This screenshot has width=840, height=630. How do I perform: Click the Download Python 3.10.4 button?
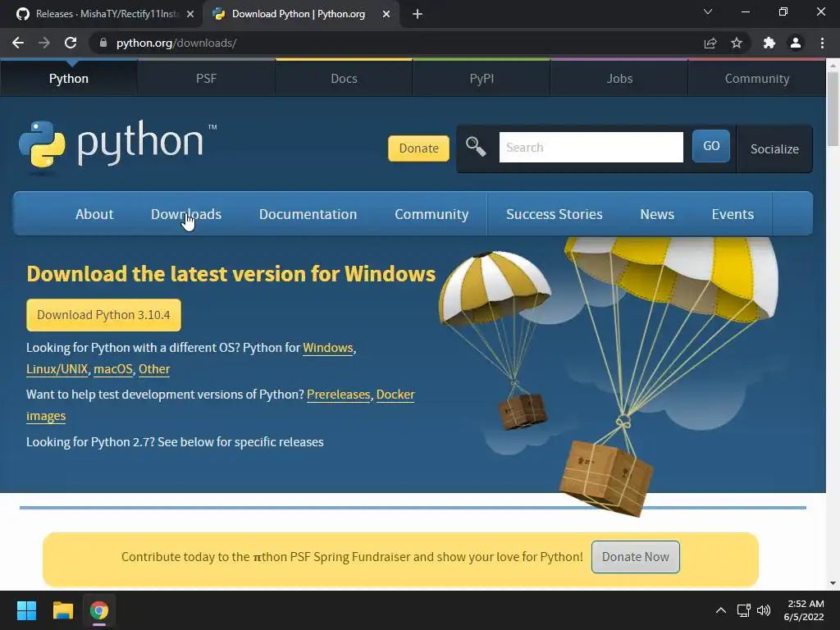click(x=103, y=314)
